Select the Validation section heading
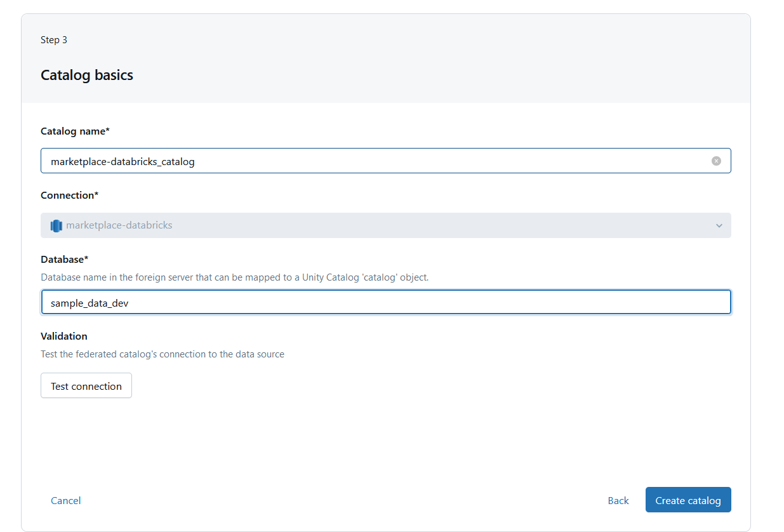This screenshot has height=532, width=784. (64, 336)
